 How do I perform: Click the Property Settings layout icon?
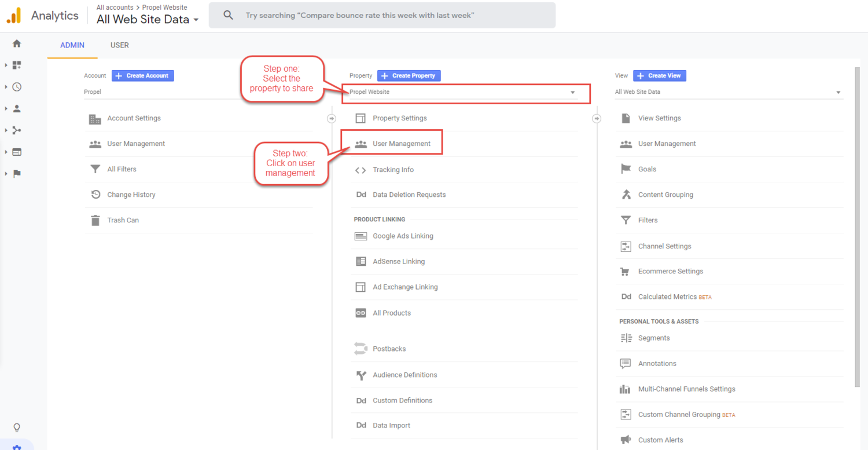(x=361, y=118)
